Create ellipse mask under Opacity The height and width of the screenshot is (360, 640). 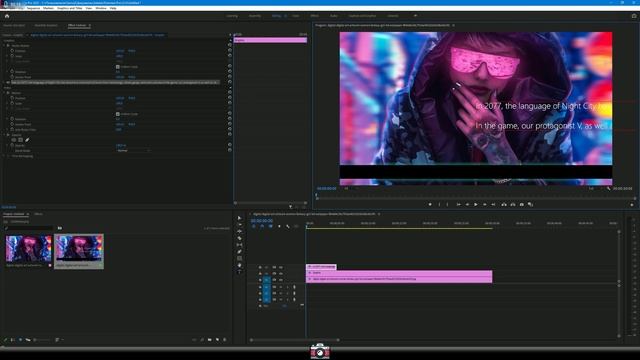tap(14, 140)
